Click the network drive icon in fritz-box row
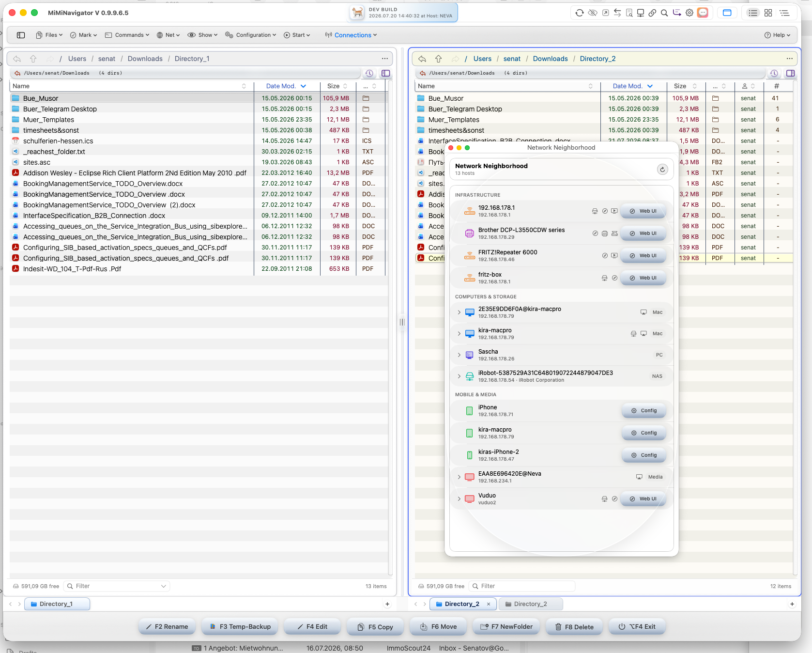 coord(604,278)
